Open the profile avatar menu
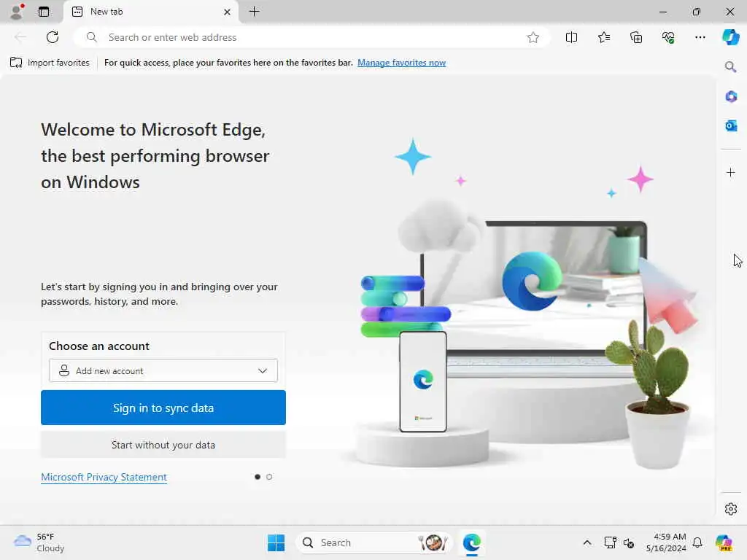The image size is (747, 560). [17, 12]
